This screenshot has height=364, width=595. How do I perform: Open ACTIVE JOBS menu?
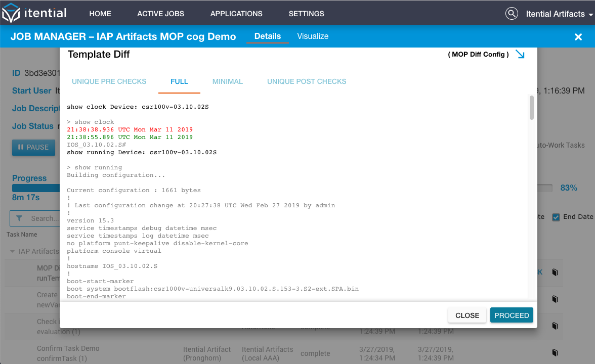pyautogui.click(x=160, y=14)
